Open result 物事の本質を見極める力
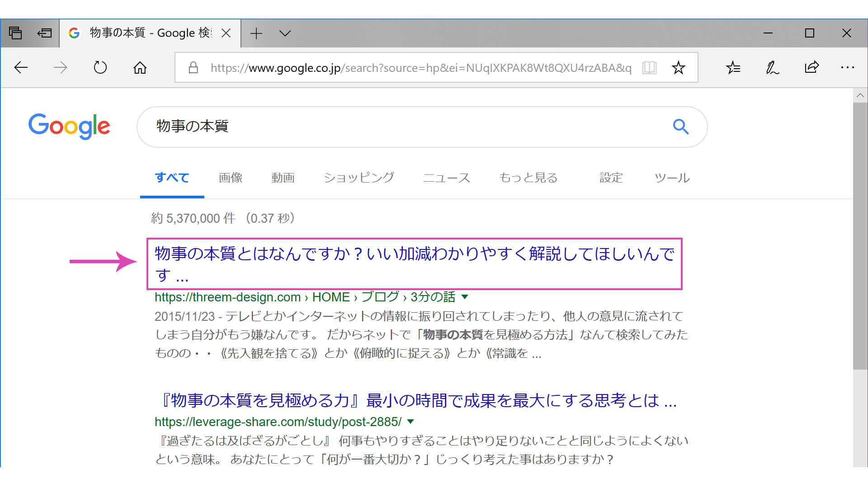This screenshot has width=868, height=488. (416, 400)
